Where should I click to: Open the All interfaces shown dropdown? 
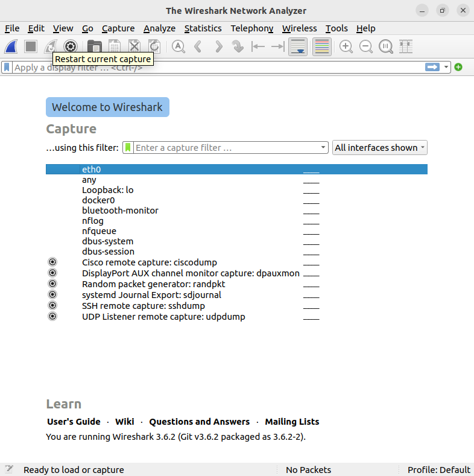coord(380,148)
